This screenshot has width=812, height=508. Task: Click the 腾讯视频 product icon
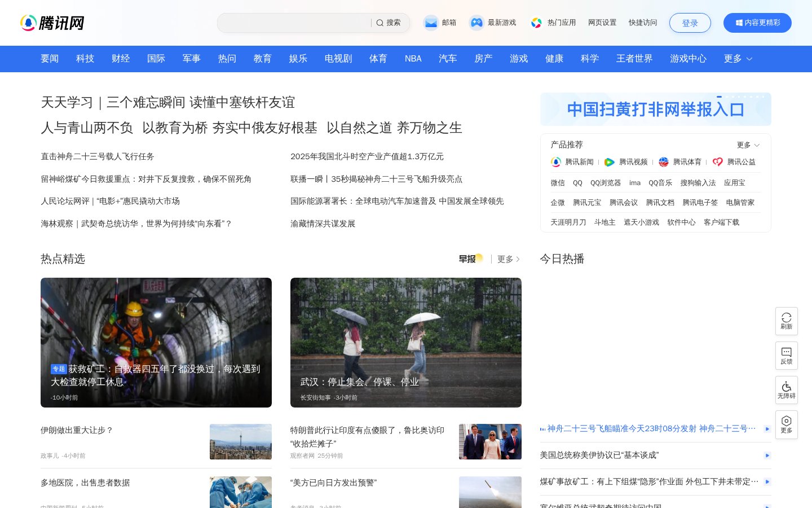(610, 162)
